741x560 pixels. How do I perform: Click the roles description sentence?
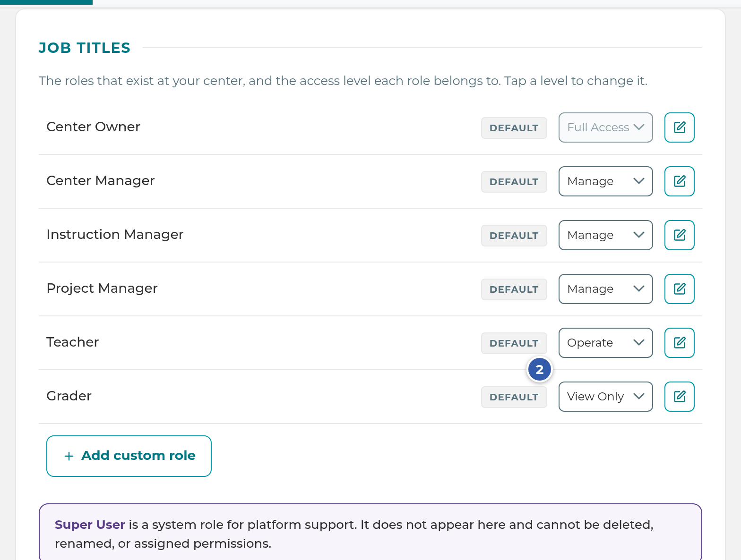pos(343,81)
